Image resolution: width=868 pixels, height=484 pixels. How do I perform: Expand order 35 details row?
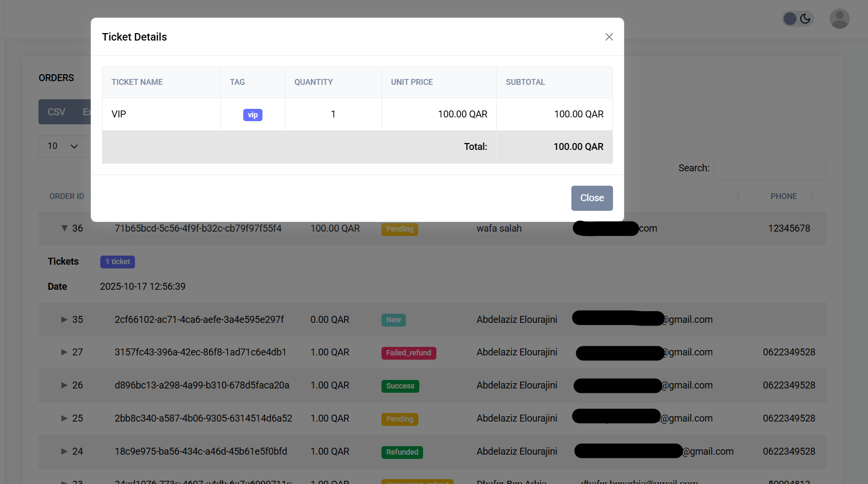coord(63,320)
